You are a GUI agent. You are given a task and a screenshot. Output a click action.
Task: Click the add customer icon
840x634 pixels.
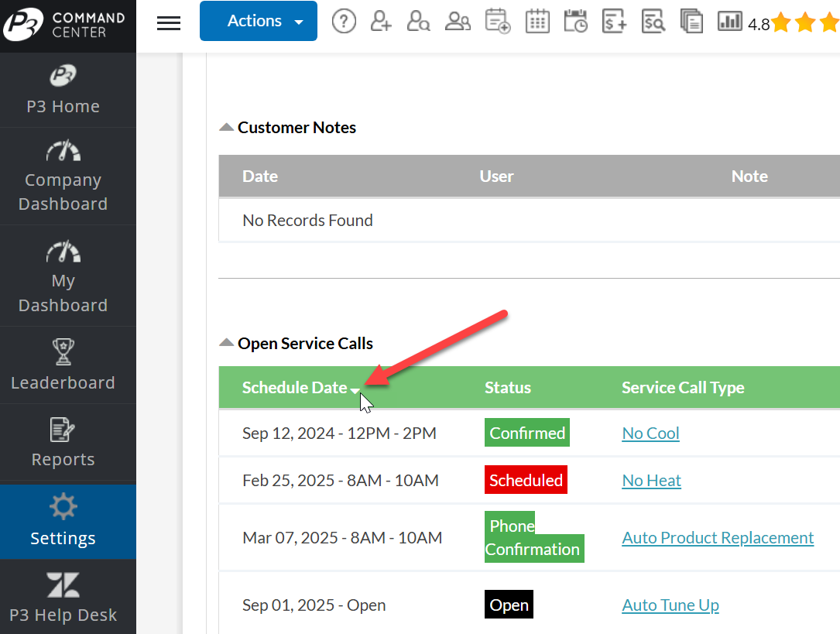point(381,22)
